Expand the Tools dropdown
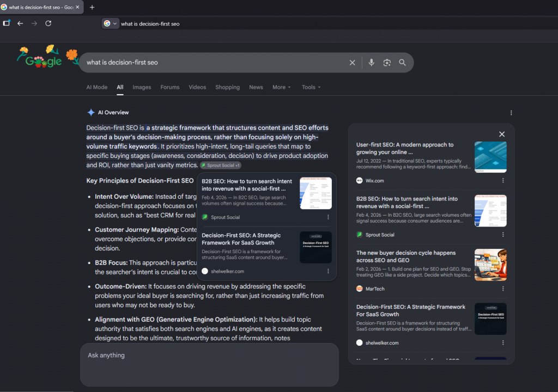The height and width of the screenshot is (392, 558). click(311, 87)
